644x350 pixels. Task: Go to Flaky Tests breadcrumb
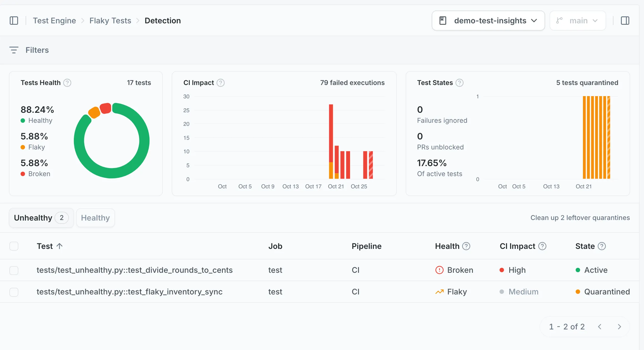pyautogui.click(x=110, y=21)
